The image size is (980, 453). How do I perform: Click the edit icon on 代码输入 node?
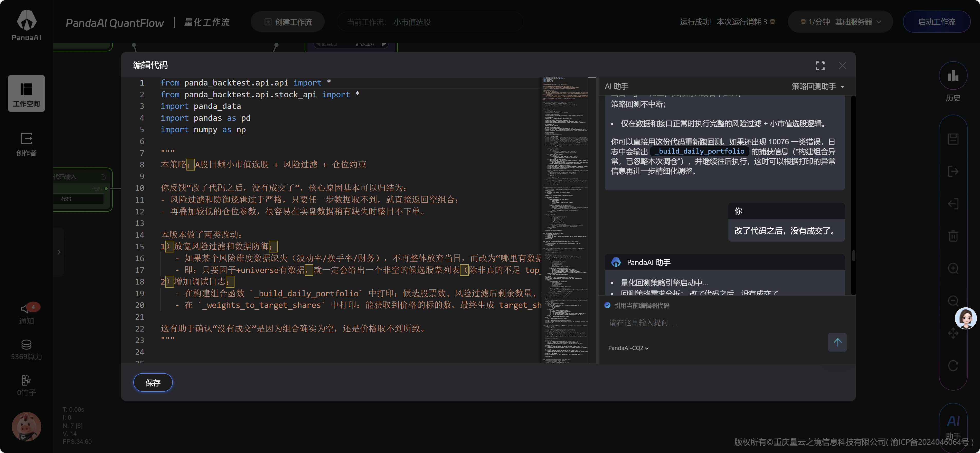(103, 176)
